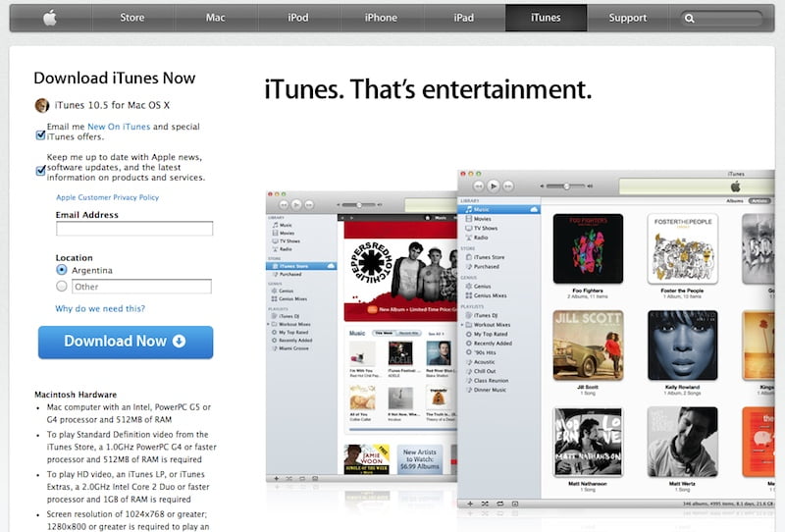Click the iTunes user icon beside version text

point(41,106)
